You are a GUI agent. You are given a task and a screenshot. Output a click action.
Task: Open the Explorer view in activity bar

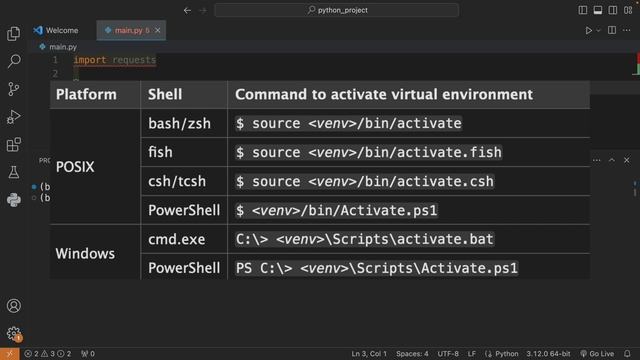point(13,33)
